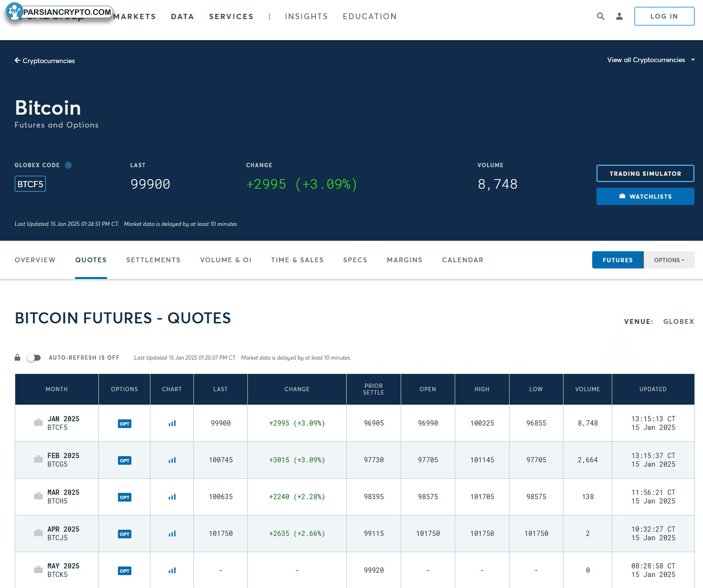Open the OPT options badge for MAR 2025
The height and width of the screenshot is (588, 703).
pyautogui.click(x=125, y=497)
